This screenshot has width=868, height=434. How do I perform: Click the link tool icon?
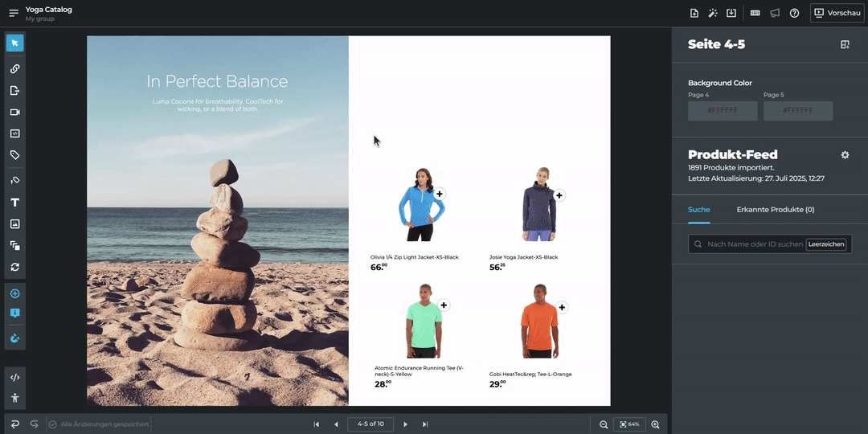tap(14, 69)
